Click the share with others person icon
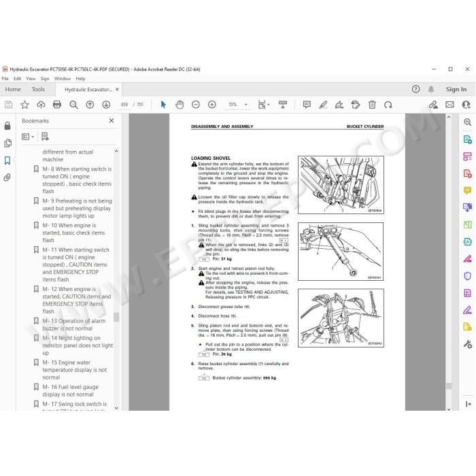This screenshot has width=476, height=476. [466, 105]
